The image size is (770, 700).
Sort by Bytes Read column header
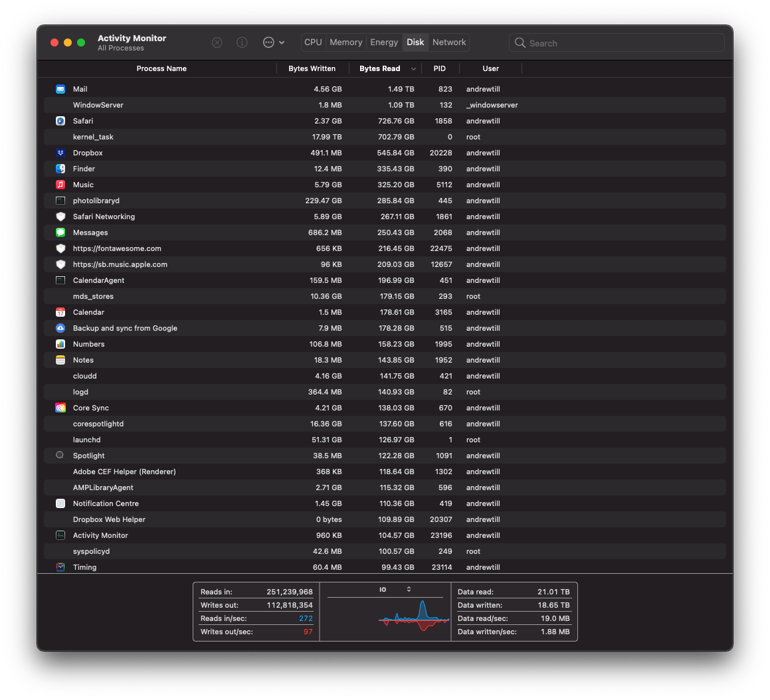tap(379, 68)
